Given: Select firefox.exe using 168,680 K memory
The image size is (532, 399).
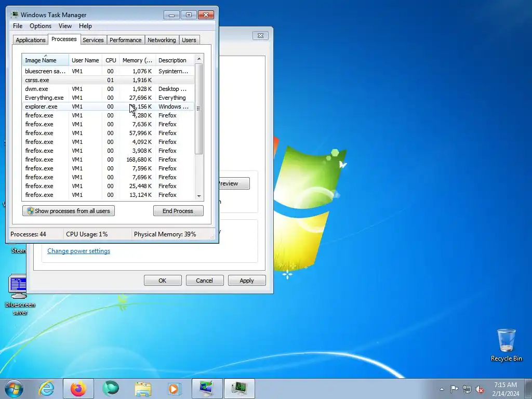Looking at the screenshot, I should (109, 159).
